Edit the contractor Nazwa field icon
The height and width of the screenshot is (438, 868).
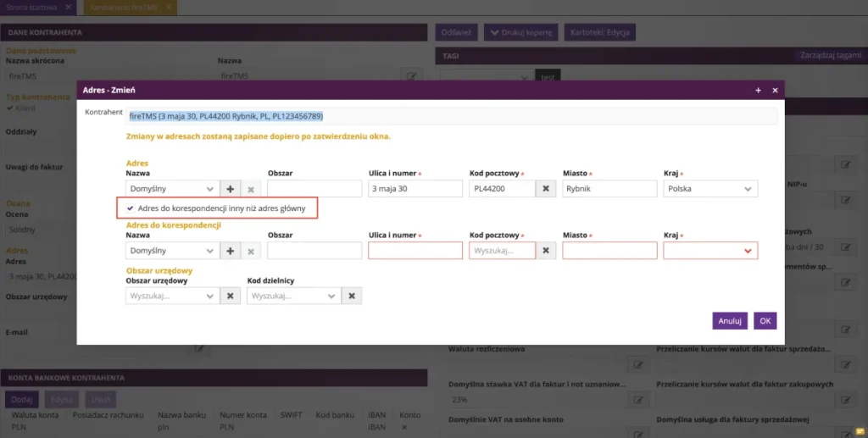click(x=411, y=76)
